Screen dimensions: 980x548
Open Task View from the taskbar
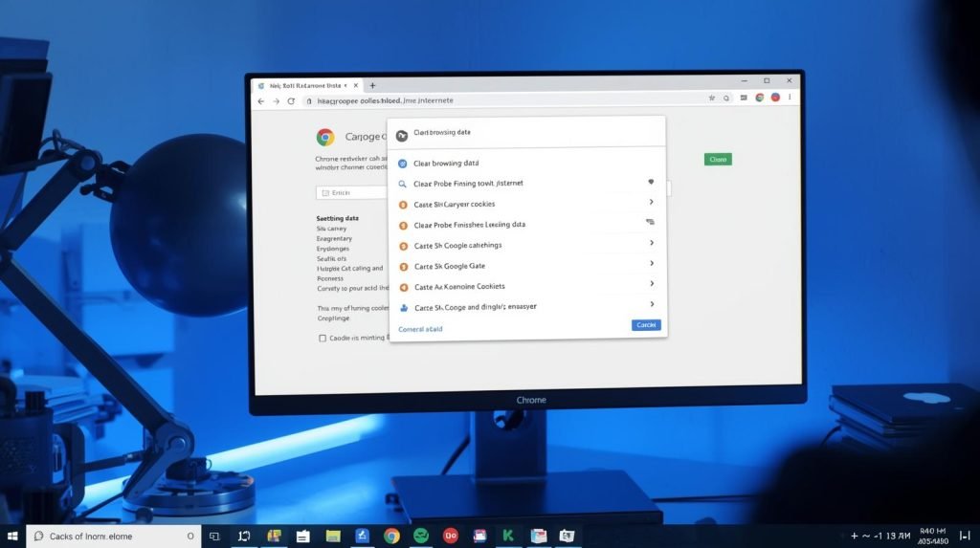pos(214,537)
